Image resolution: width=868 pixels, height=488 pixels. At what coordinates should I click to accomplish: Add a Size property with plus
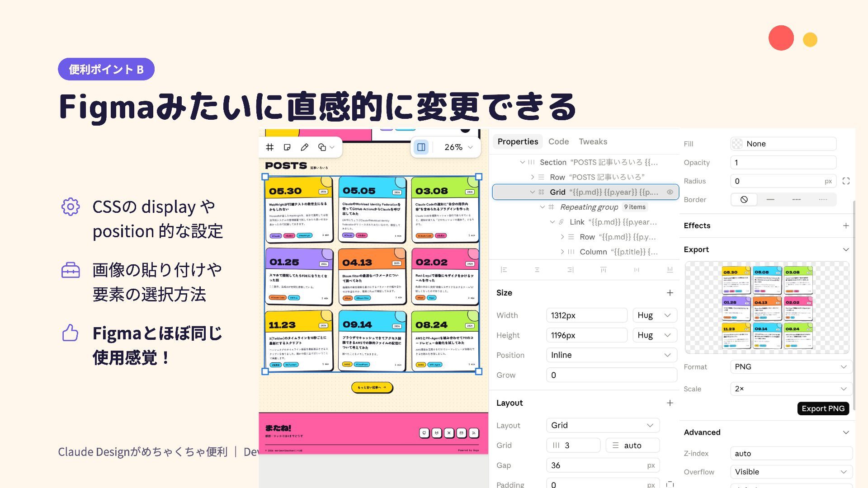click(670, 293)
